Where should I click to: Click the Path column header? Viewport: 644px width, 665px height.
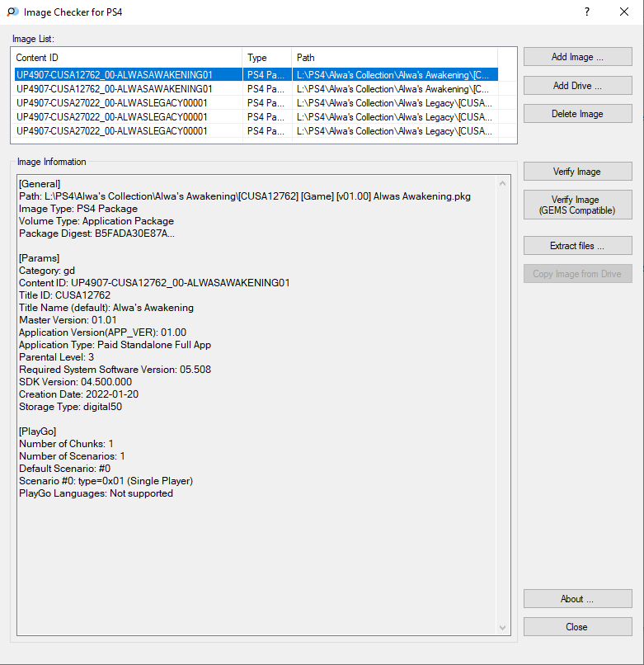(395, 58)
